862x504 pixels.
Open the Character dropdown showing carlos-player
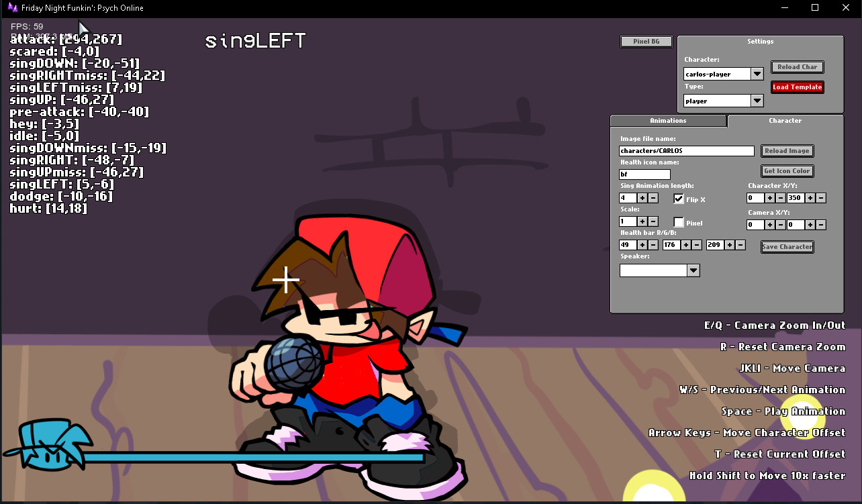click(757, 74)
